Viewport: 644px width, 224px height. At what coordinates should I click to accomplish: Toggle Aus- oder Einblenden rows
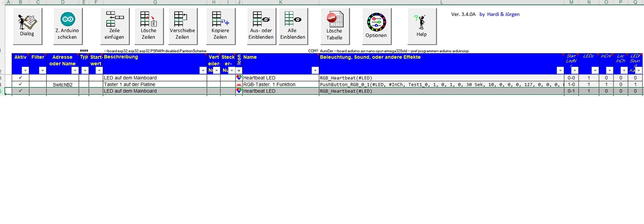(x=261, y=26)
